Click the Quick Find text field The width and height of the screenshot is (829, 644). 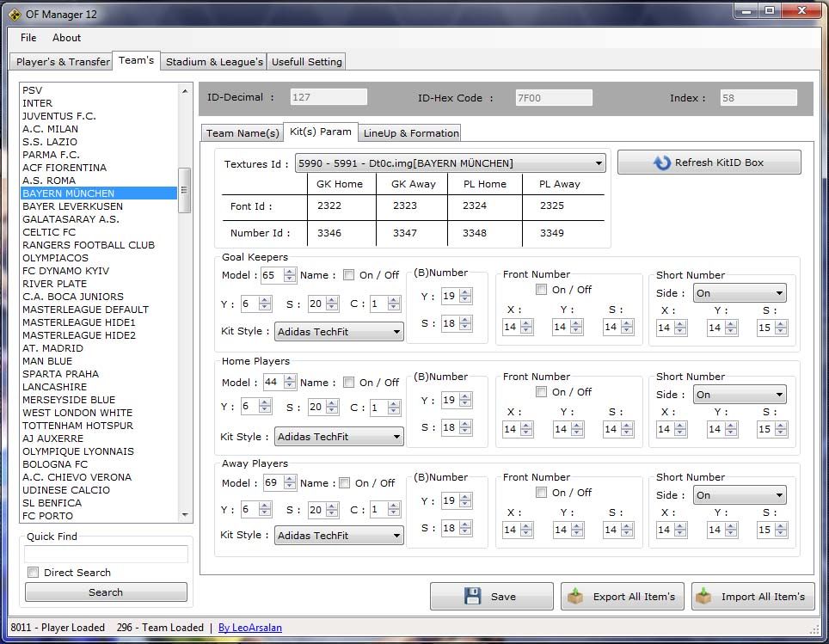(106, 555)
